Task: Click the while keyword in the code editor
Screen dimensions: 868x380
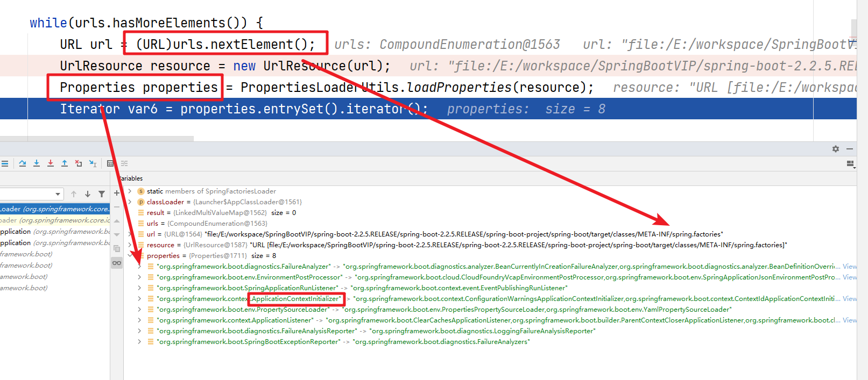Action: pyautogui.click(x=48, y=23)
